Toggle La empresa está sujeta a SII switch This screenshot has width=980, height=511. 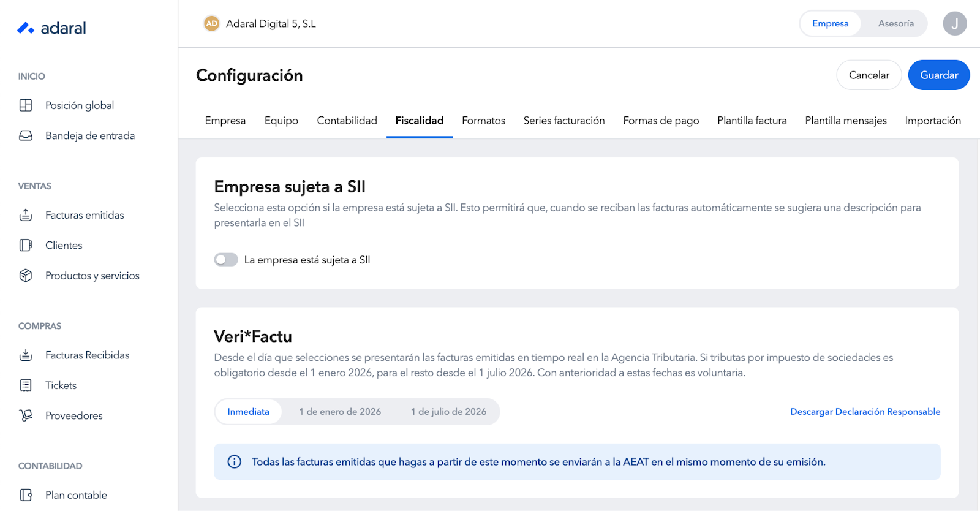(226, 260)
